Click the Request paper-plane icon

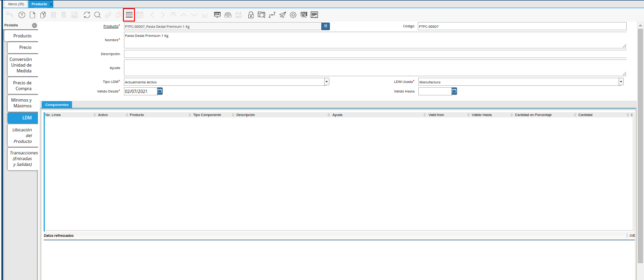coord(283,15)
